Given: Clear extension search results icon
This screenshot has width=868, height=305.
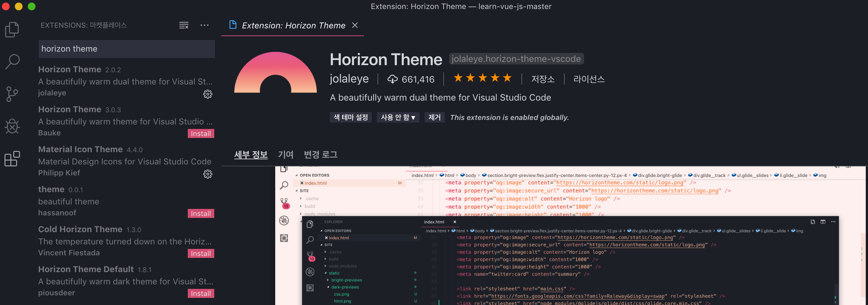Looking at the screenshot, I should [184, 25].
